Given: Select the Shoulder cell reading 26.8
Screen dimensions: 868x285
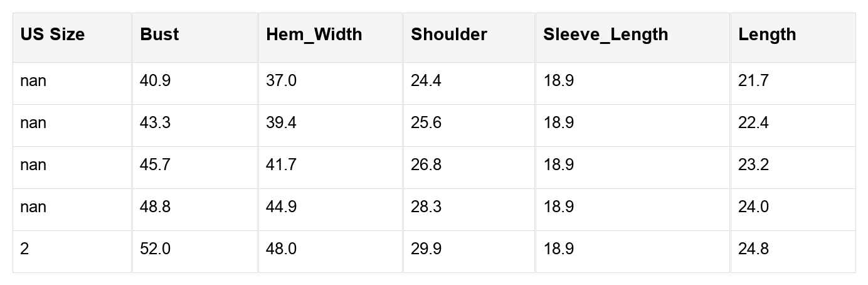Looking at the screenshot, I should [x=426, y=165].
